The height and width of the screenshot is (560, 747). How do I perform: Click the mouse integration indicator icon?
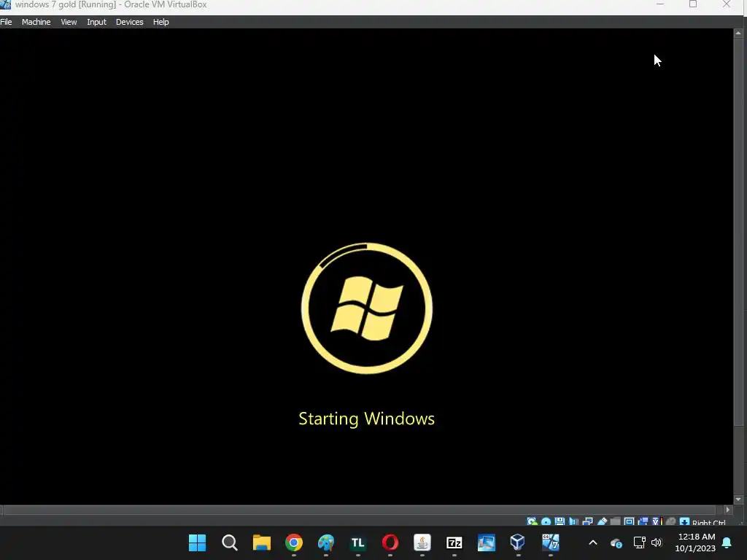[671, 522]
